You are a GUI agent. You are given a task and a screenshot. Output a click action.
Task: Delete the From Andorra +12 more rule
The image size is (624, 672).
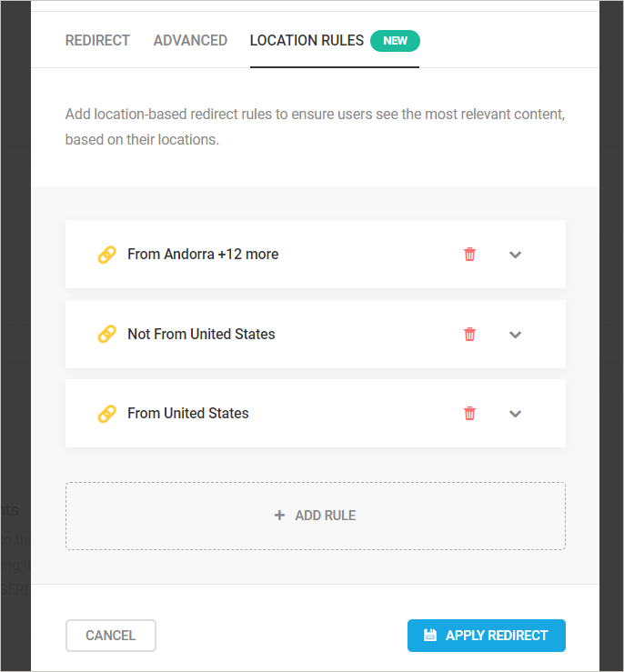coord(469,255)
